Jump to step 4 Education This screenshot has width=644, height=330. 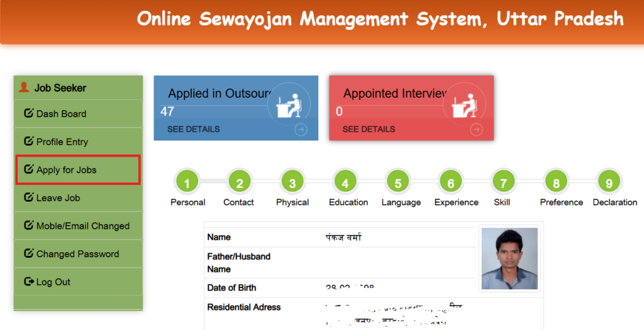tap(345, 183)
